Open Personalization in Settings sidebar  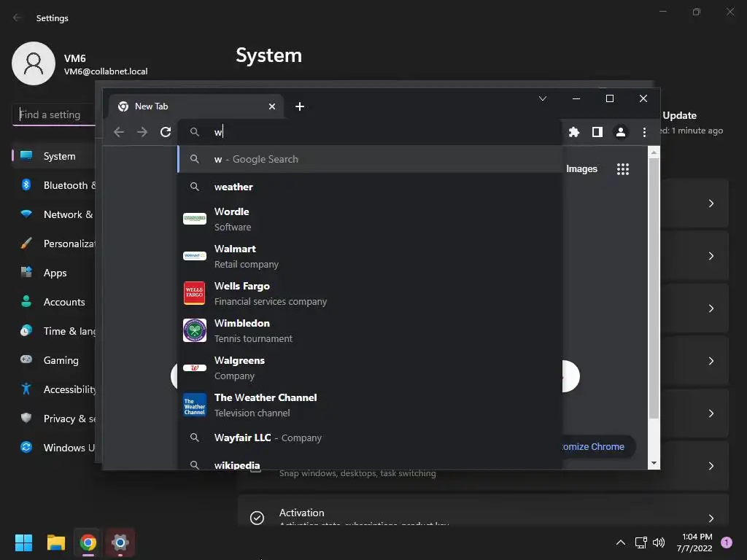click(x=53, y=244)
